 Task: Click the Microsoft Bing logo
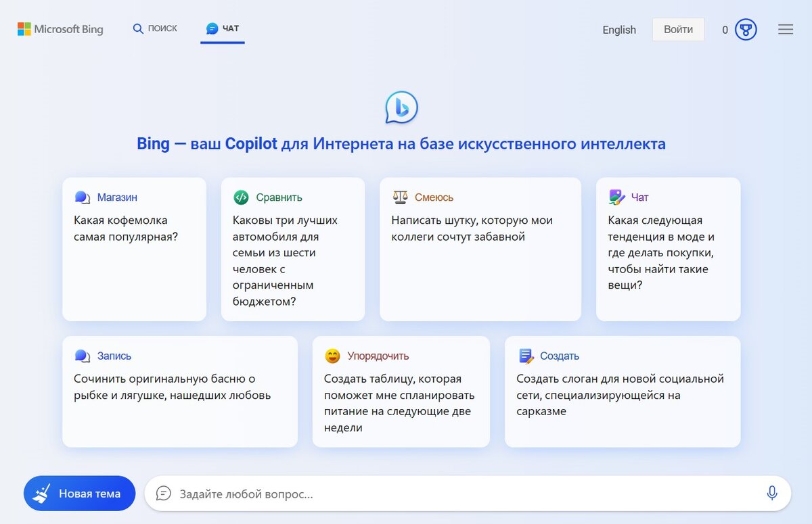tap(60, 29)
